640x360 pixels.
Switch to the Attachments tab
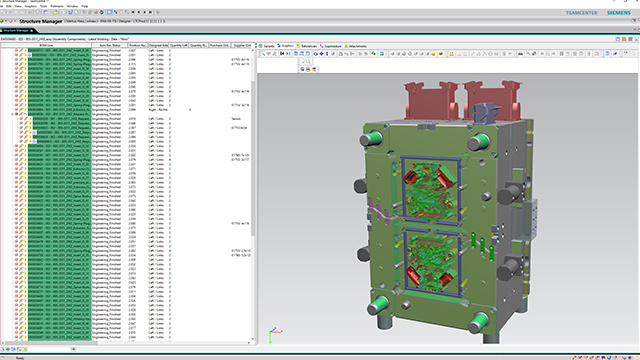[x=356, y=46]
